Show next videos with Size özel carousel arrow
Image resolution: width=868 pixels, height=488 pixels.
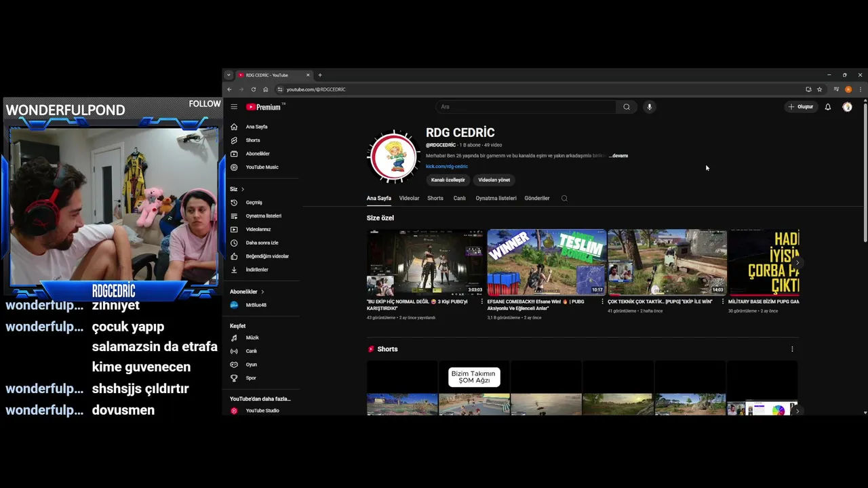797,262
